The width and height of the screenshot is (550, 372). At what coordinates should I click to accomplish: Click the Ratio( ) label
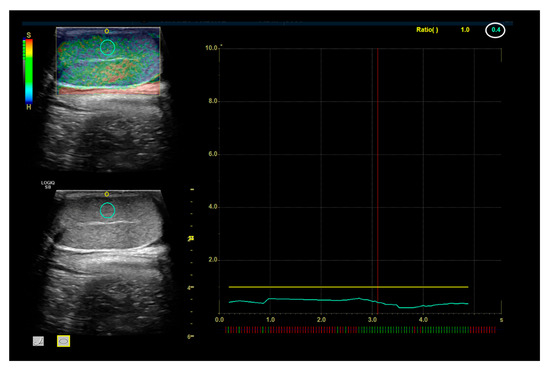(427, 30)
